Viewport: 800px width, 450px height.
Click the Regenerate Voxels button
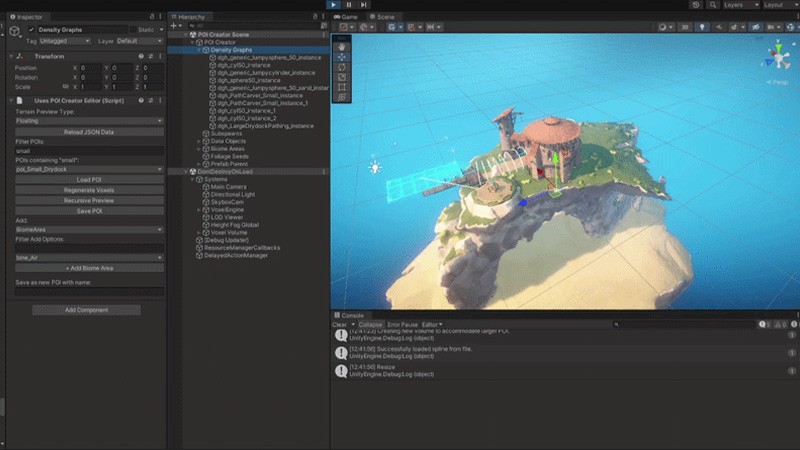(88, 190)
